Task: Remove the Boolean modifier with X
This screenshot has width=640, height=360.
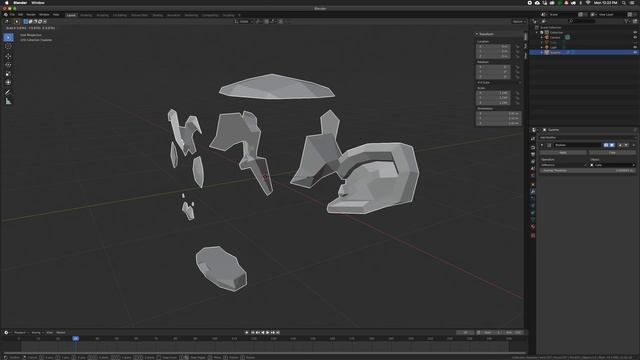Action: point(634,145)
